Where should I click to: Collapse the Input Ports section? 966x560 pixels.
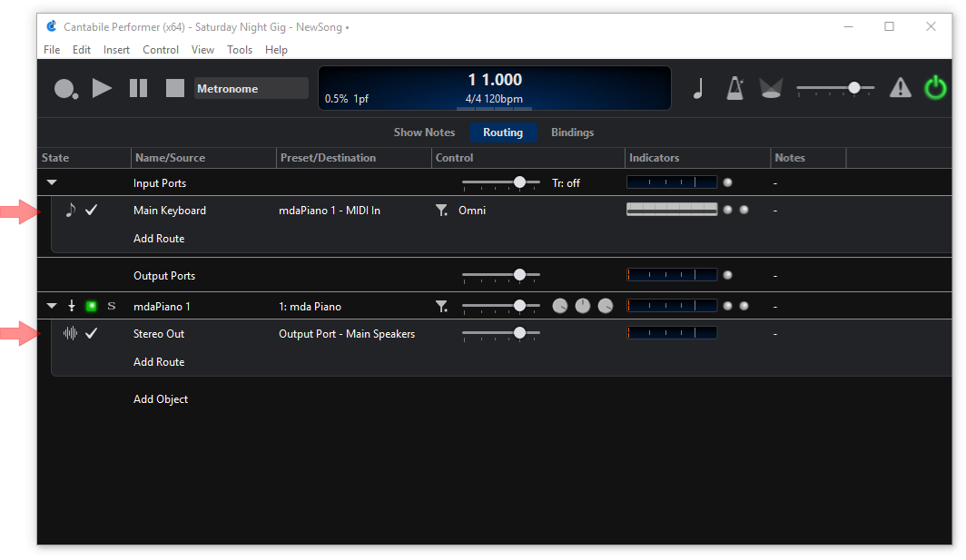click(52, 183)
